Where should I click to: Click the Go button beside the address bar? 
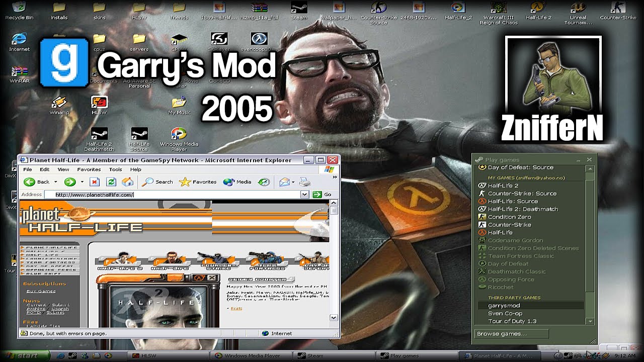coord(322,195)
